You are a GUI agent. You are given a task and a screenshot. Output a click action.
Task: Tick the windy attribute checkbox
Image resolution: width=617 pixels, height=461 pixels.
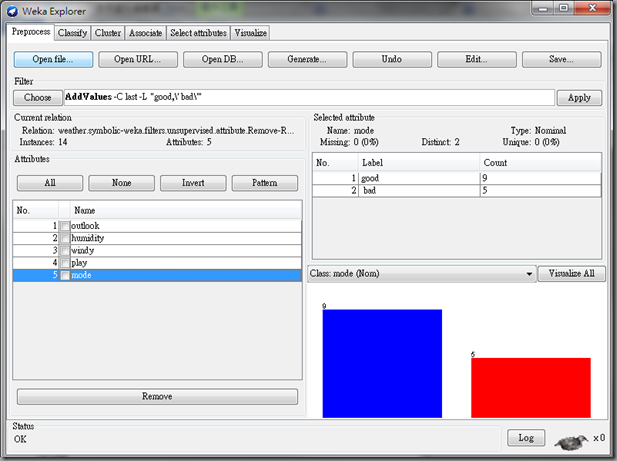[65, 251]
